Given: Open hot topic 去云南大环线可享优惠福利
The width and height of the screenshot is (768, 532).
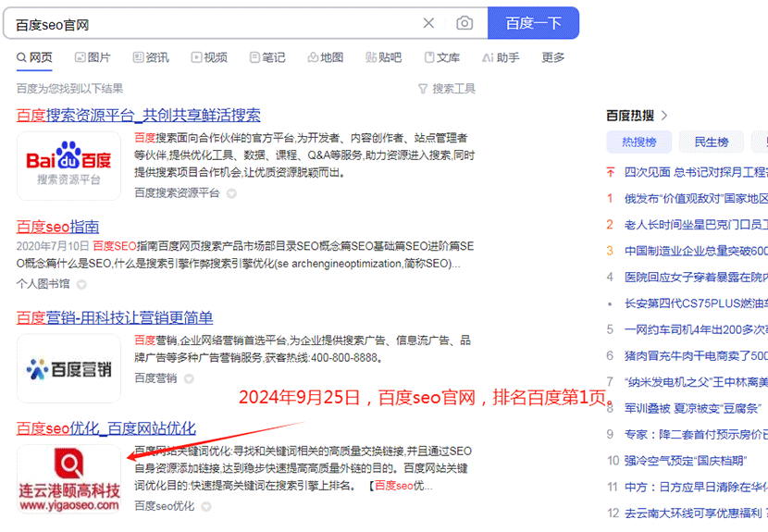Looking at the screenshot, I should pos(696,513).
